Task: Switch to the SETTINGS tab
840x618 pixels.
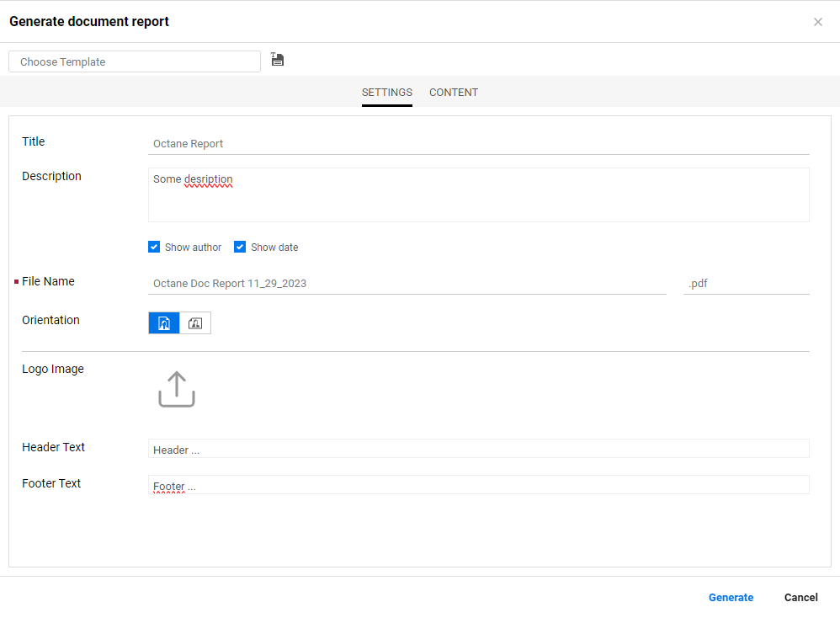Action: pyautogui.click(x=387, y=93)
